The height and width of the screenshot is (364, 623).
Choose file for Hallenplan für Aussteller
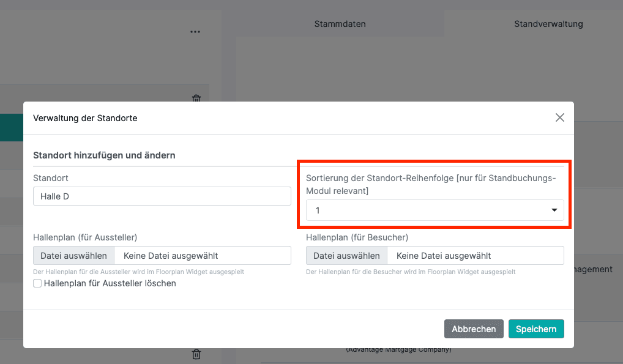pos(73,255)
